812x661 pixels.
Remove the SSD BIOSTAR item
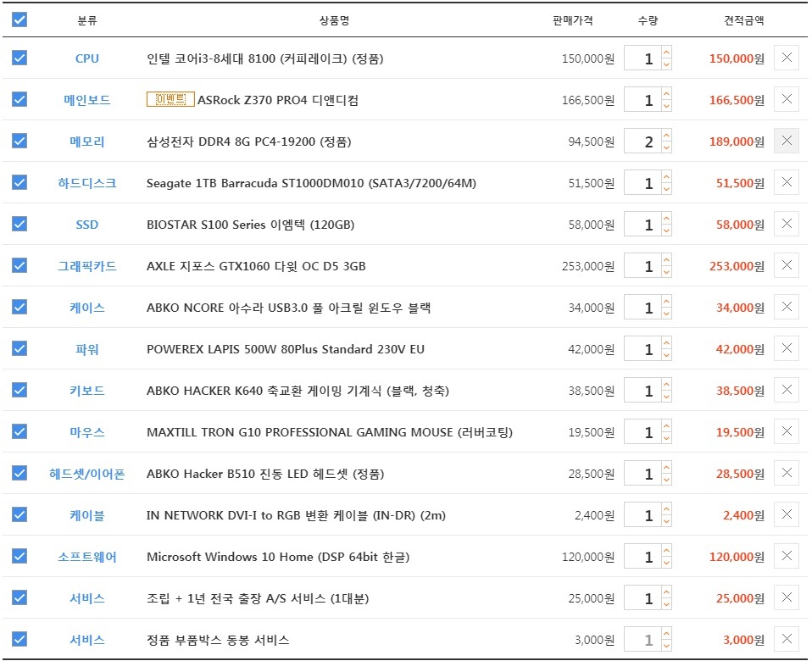(786, 224)
